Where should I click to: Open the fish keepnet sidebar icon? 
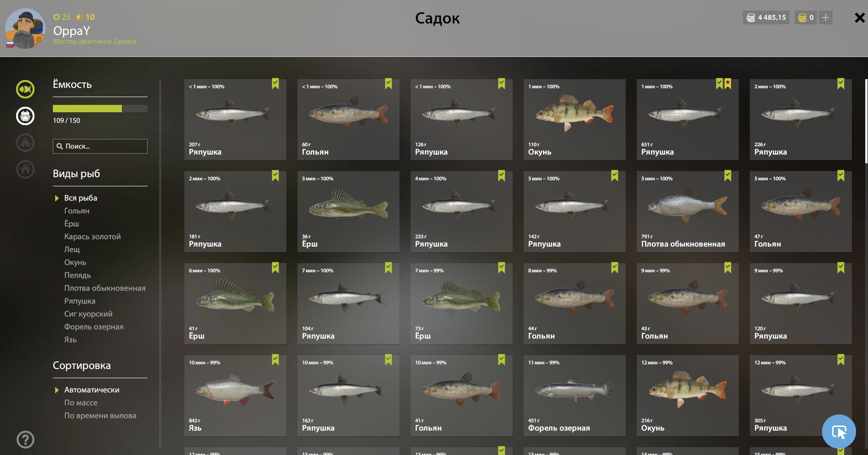[x=25, y=89]
